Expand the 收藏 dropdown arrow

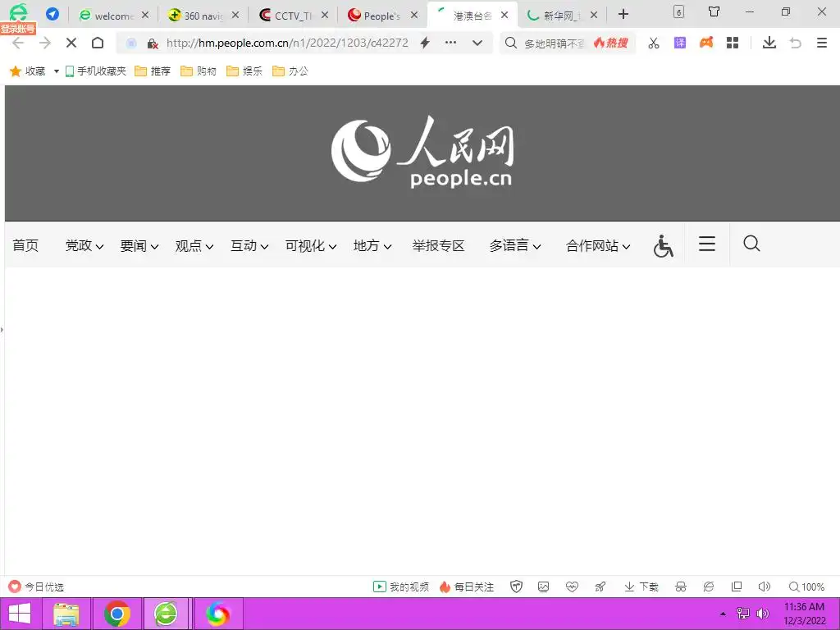click(57, 71)
